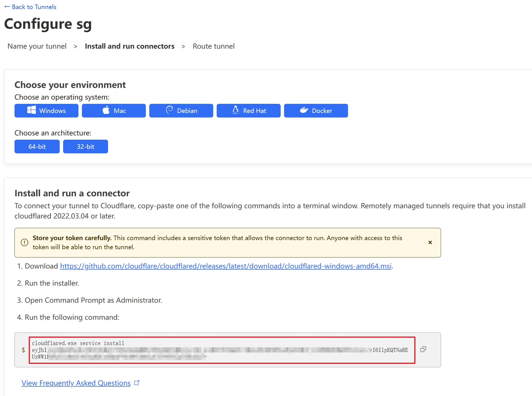Click the dollar sign prompt in command box

[x=23, y=350]
